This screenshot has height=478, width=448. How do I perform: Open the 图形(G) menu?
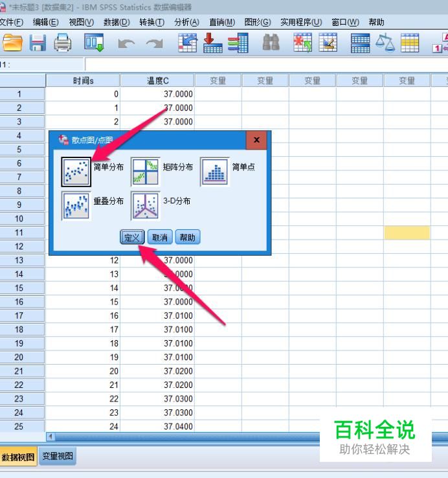258,22
